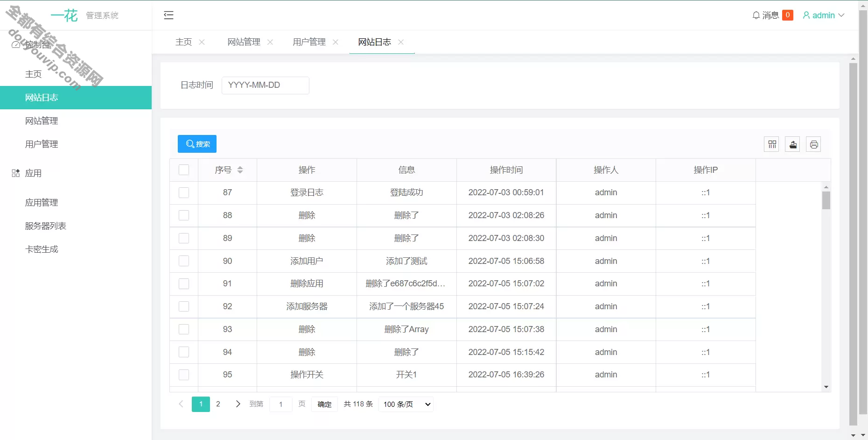868x440 pixels.
Task: Close the 用户管理 tab
Action: [x=336, y=42]
